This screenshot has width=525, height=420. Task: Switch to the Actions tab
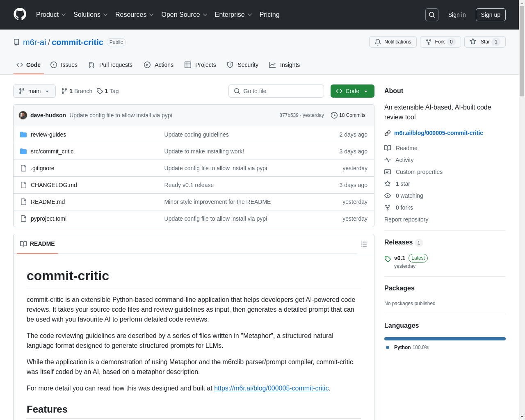[159, 65]
